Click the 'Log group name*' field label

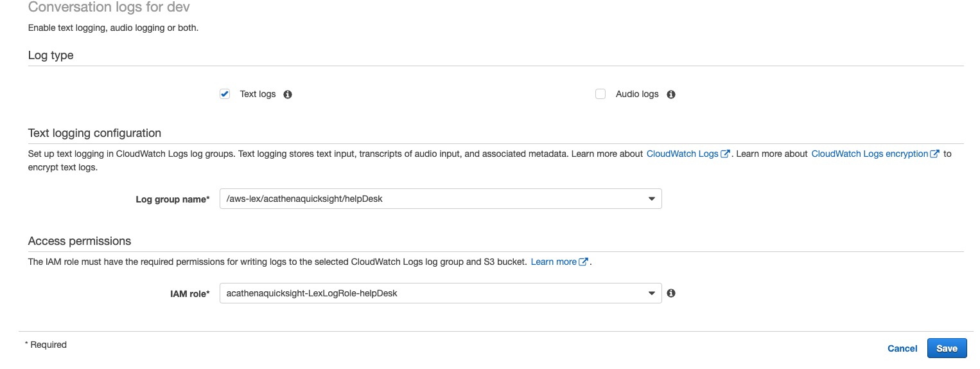173,199
